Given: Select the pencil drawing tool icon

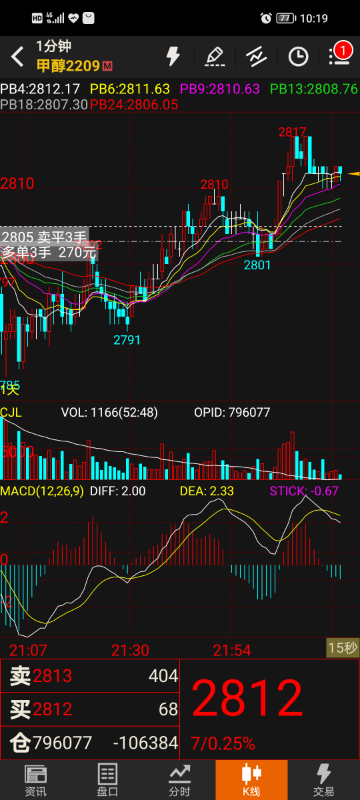Looking at the screenshot, I should (x=215, y=56).
